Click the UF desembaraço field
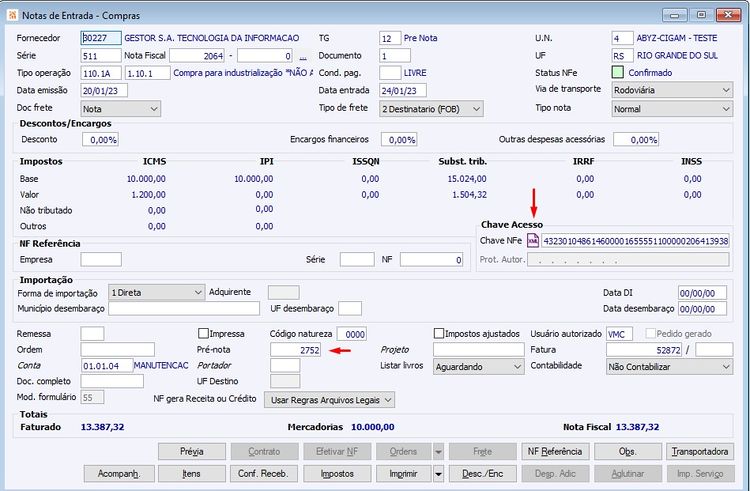This screenshot has height=491, width=750. pyautogui.click(x=350, y=308)
